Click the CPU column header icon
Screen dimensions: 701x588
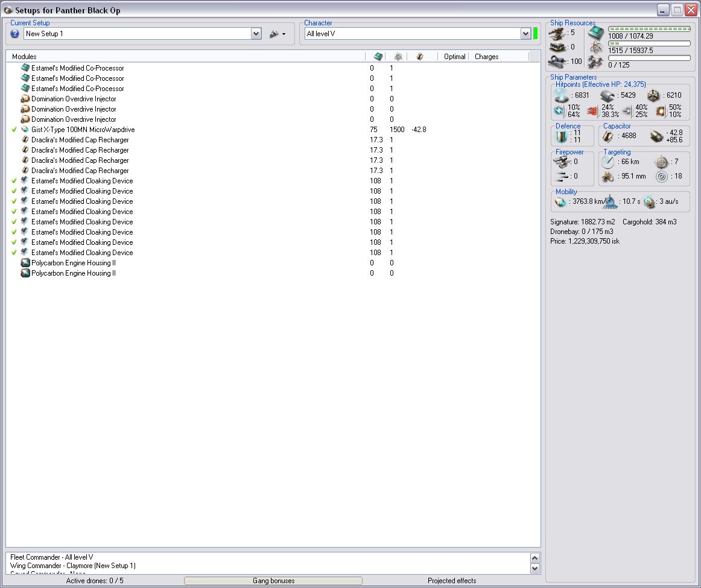point(378,56)
